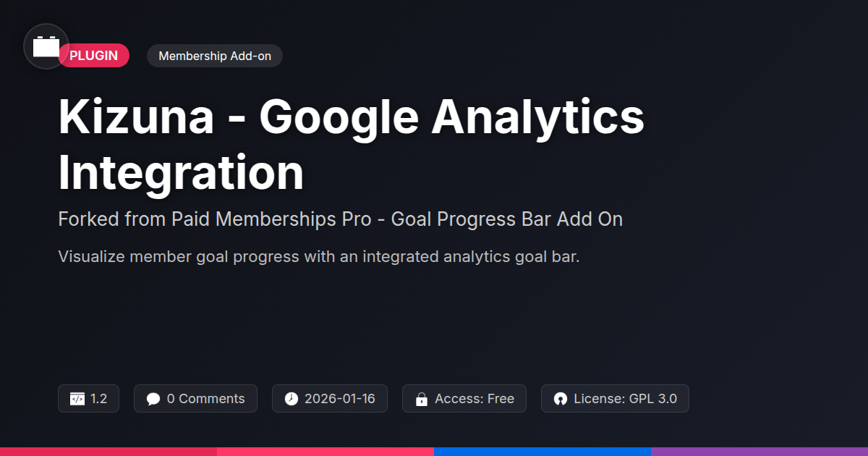Open the 0 Comments label
Viewport: 868px width, 456px height.
click(x=205, y=399)
